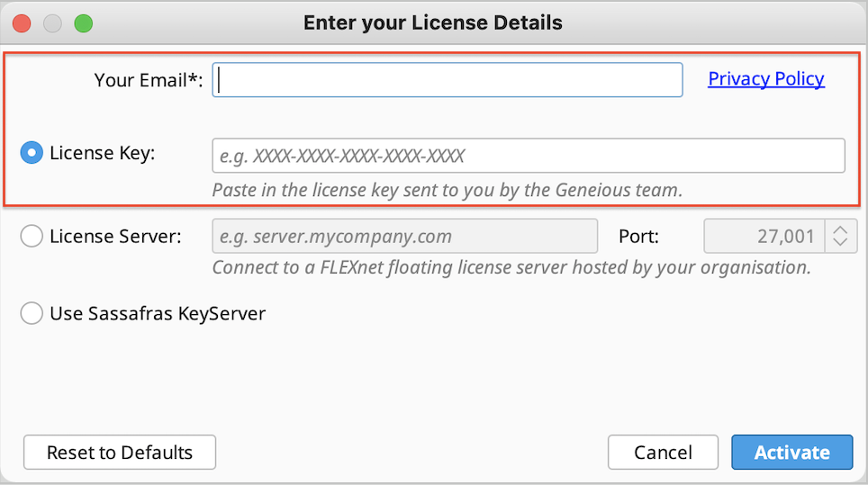Cancel the license dialog
Image resolution: width=868 pixels, height=485 pixels.
coord(664,453)
